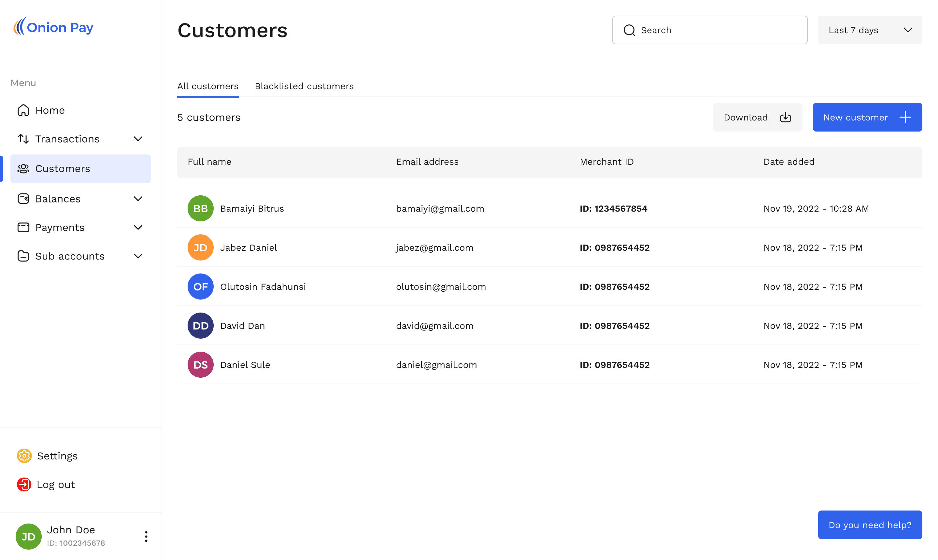Click email jabez@gmail.com
The image size is (938, 560).
[434, 247]
